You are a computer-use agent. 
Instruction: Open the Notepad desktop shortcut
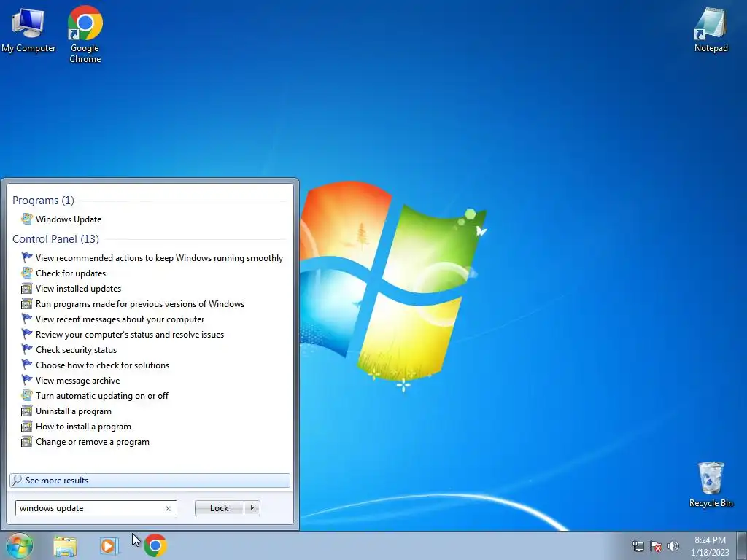tap(711, 29)
